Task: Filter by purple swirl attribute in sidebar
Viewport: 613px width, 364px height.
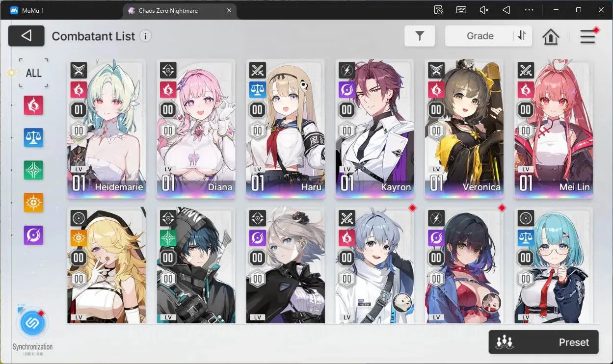Action: (34, 235)
